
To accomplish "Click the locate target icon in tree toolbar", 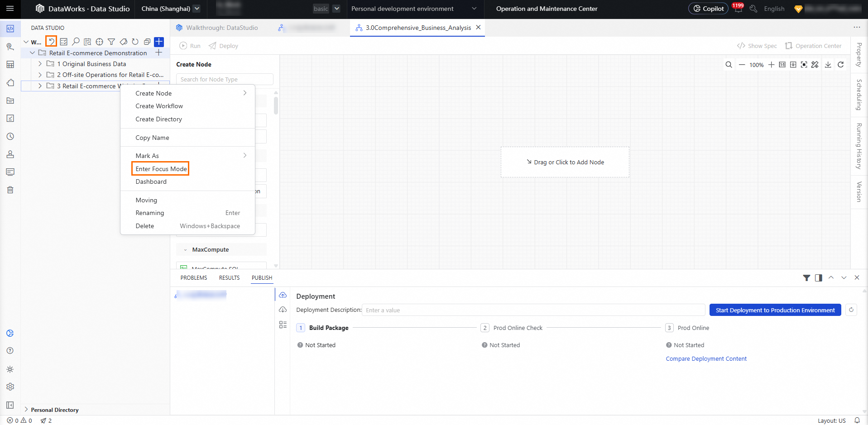I will (x=99, y=42).
